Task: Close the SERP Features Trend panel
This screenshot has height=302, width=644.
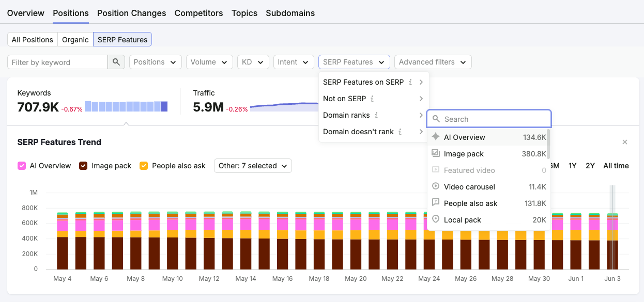Action: [625, 142]
